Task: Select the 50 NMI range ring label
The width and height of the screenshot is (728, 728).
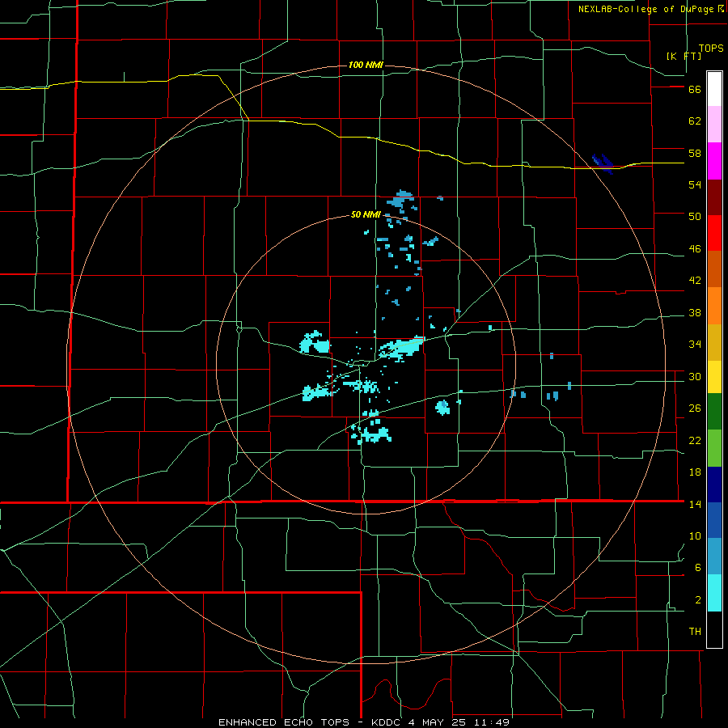Action: click(x=366, y=214)
